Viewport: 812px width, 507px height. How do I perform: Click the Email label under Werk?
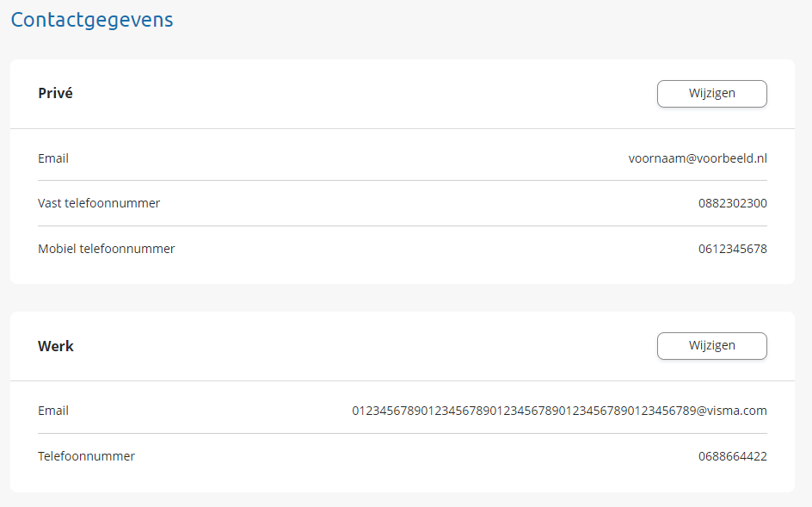tap(53, 411)
